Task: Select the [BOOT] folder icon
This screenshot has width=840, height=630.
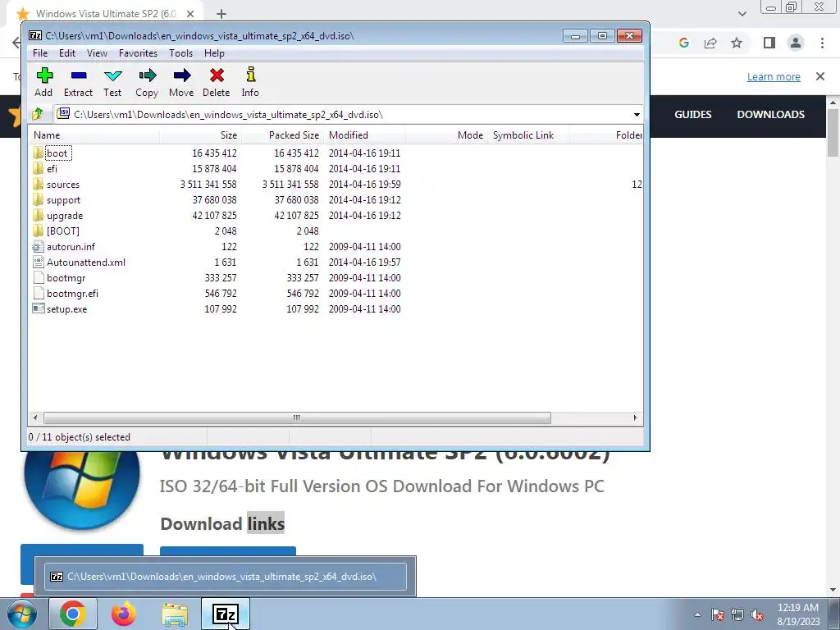Action: pos(38,231)
